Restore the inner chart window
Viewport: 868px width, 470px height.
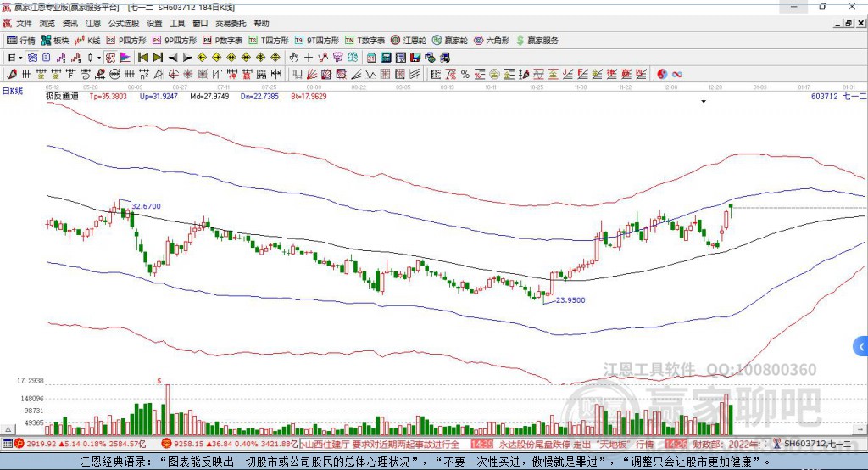pyautogui.click(x=849, y=23)
